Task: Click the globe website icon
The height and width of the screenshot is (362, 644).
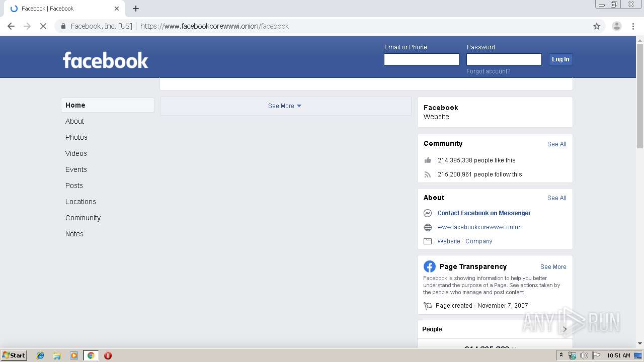Action: coord(428,227)
